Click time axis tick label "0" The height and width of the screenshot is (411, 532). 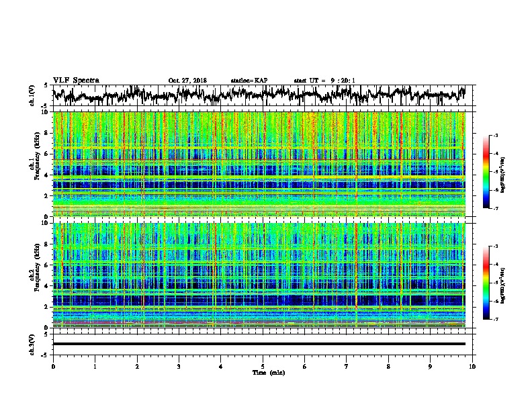coord(53,367)
